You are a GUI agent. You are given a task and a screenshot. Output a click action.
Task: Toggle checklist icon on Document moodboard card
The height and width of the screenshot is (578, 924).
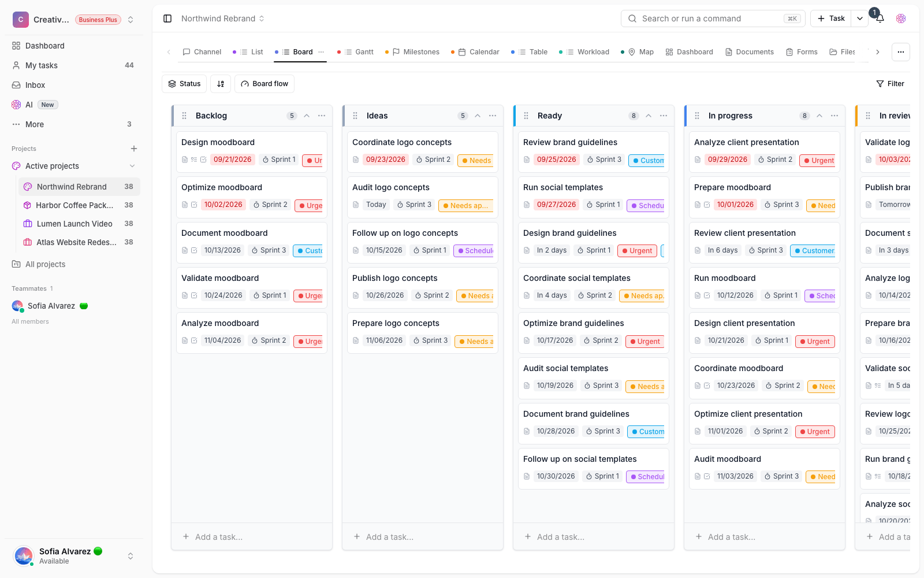pyautogui.click(x=194, y=250)
